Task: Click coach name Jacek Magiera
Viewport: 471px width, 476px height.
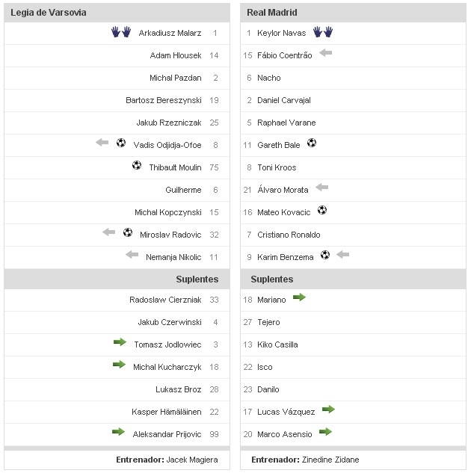Action: 192,460
